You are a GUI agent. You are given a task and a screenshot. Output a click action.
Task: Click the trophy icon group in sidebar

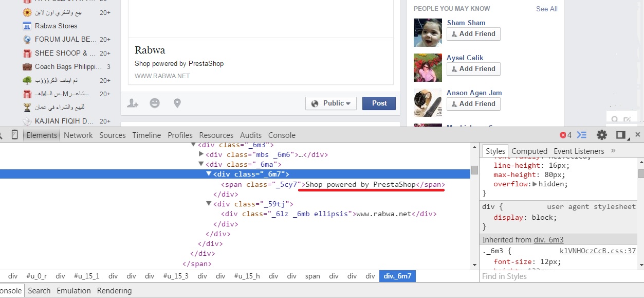pos(27,108)
